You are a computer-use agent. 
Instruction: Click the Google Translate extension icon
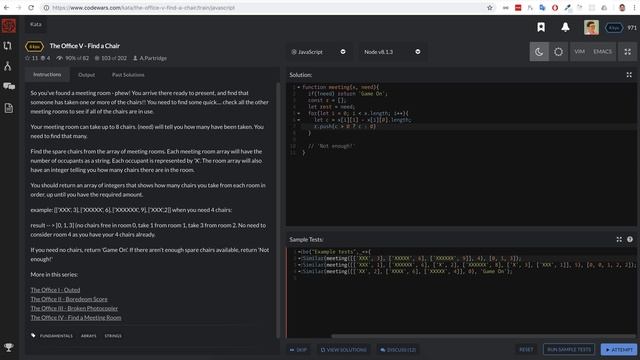click(542, 7)
